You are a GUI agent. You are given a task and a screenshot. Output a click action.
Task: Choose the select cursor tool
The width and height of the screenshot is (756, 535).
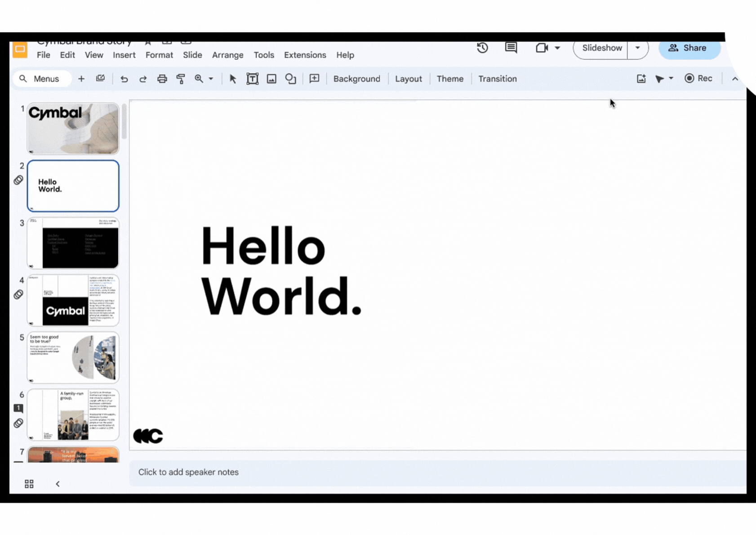(x=233, y=79)
